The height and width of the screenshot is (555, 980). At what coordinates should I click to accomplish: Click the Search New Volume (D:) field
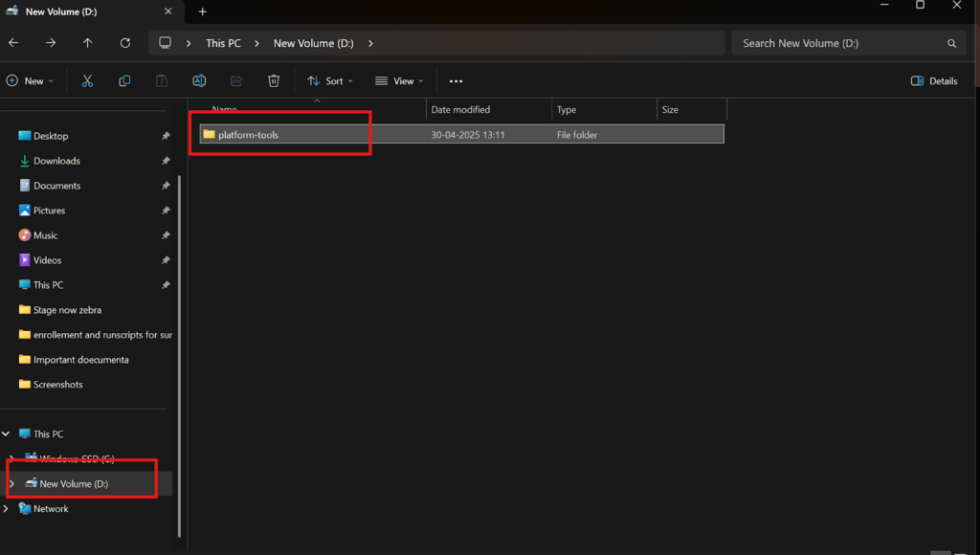click(839, 43)
